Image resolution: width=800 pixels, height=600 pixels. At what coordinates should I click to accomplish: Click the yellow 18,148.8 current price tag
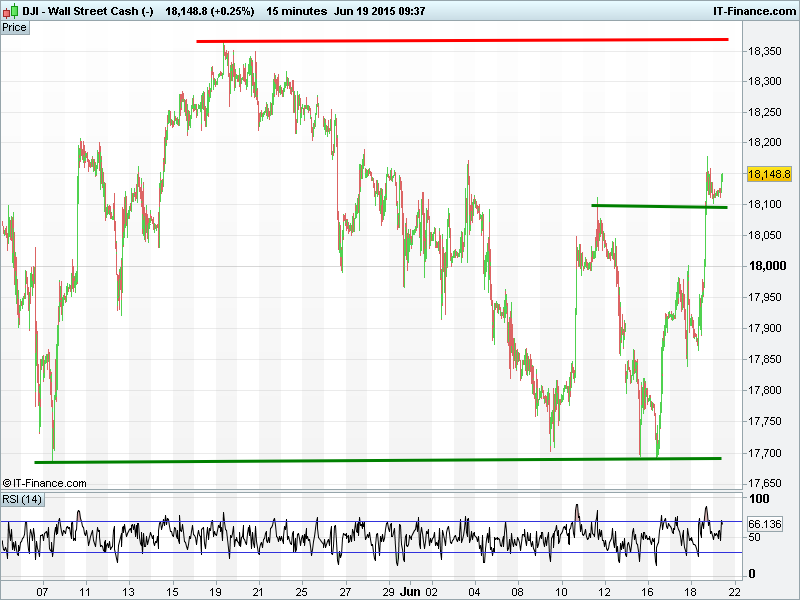(769, 173)
